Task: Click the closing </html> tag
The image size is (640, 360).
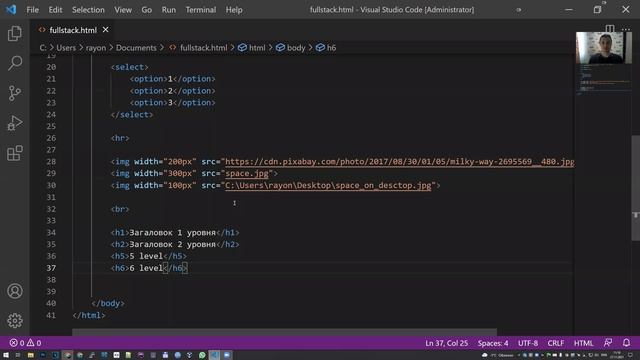Action: click(89, 315)
